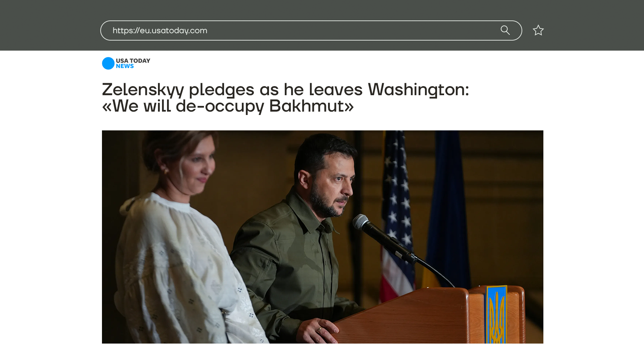Image resolution: width=644 pixels, height=362 pixels.
Task: Open the main article photo
Action: tap(322, 237)
